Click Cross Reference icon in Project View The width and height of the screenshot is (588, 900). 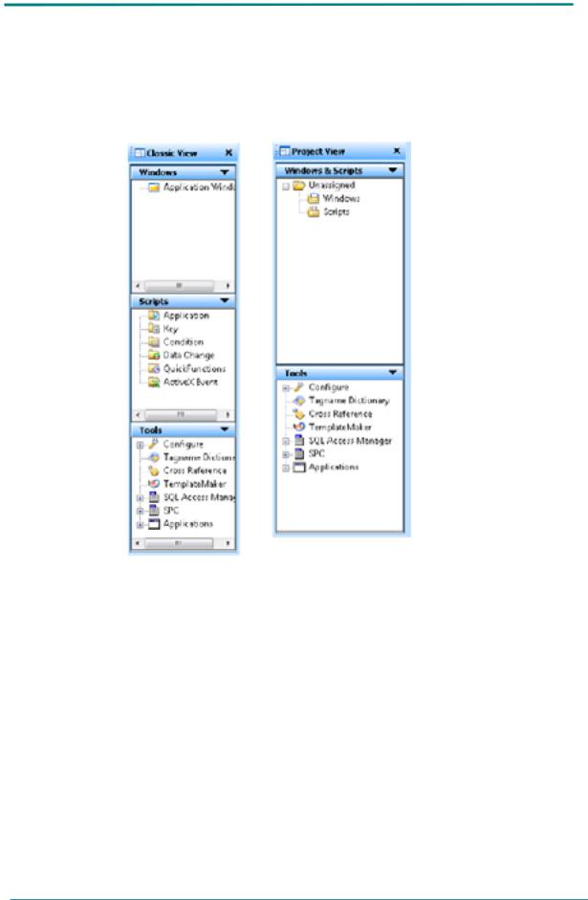(298, 414)
